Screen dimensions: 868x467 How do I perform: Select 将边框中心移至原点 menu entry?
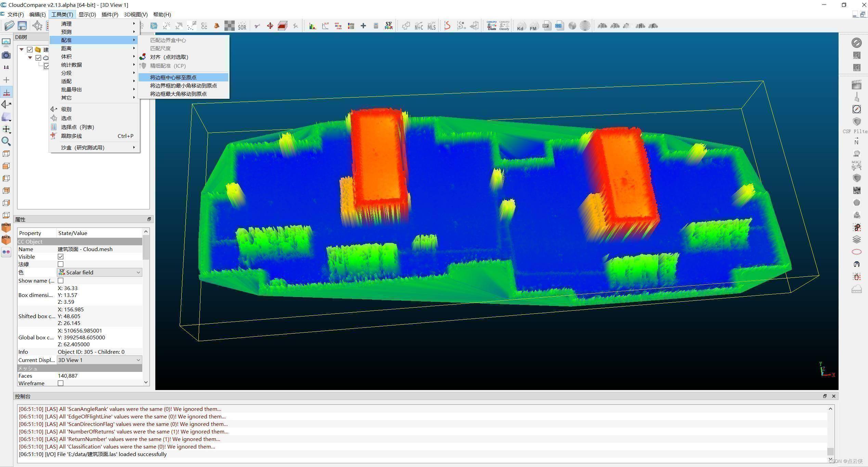coord(173,77)
